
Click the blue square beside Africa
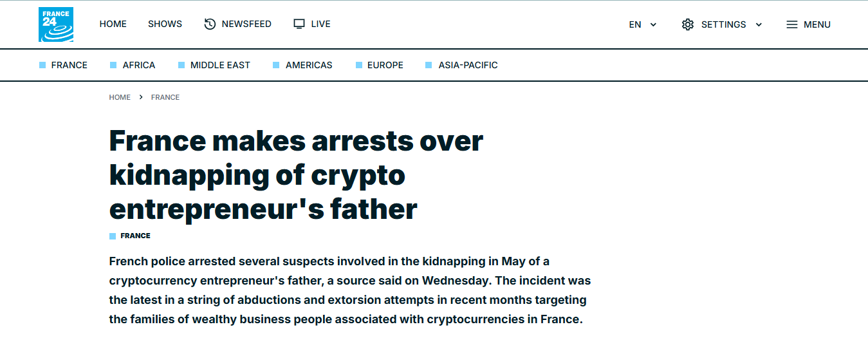[x=113, y=65]
